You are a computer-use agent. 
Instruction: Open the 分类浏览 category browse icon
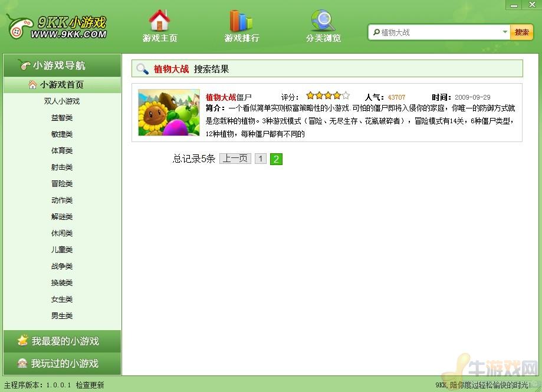(323, 21)
